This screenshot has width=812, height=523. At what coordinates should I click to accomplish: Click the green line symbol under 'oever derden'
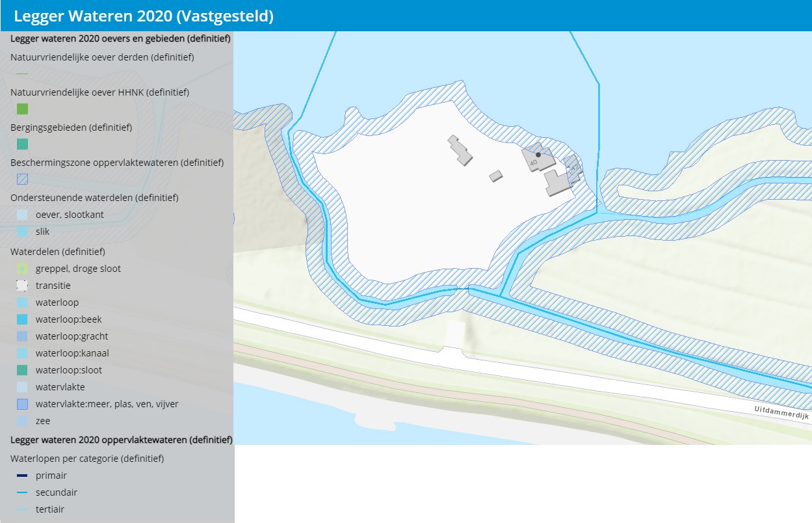coord(22,74)
